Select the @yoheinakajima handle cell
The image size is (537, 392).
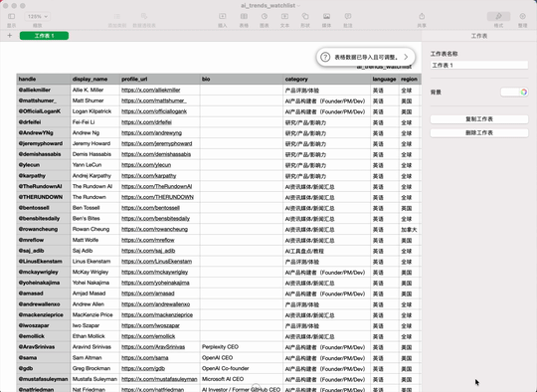43,283
